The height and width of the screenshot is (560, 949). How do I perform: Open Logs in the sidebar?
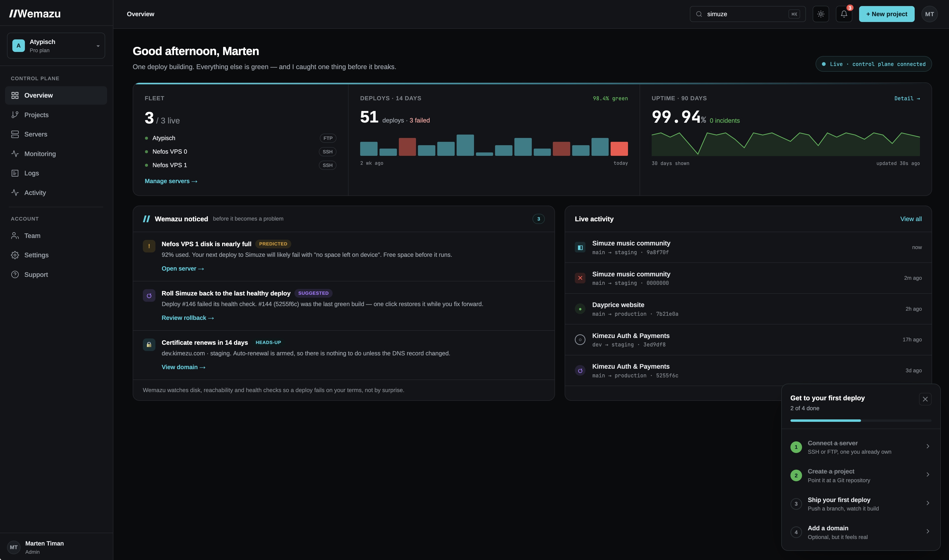pos(56,173)
